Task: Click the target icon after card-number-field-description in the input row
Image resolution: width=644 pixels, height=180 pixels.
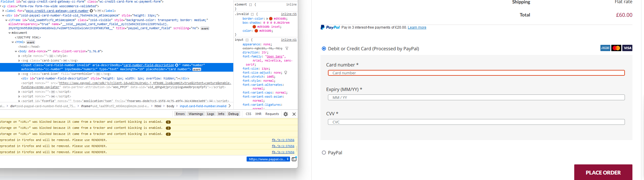Action: click(177, 65)
